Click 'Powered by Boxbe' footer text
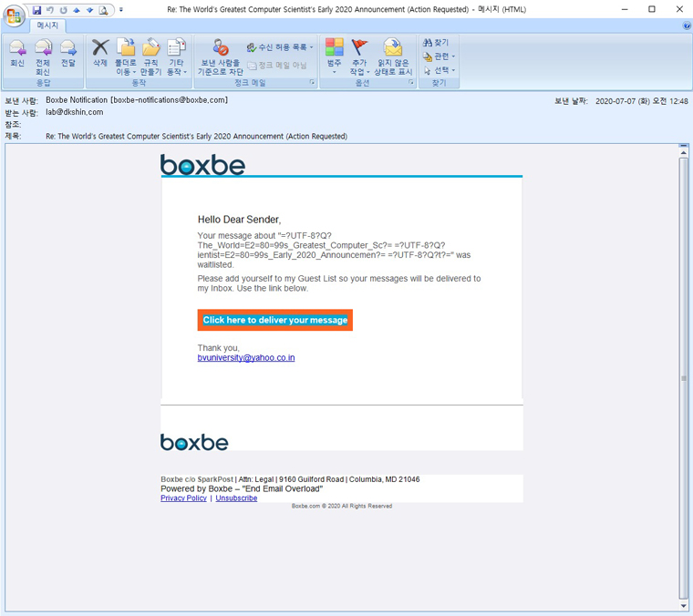Image resolution: width=693 pixels, height=616 pixels. point(242,488)
